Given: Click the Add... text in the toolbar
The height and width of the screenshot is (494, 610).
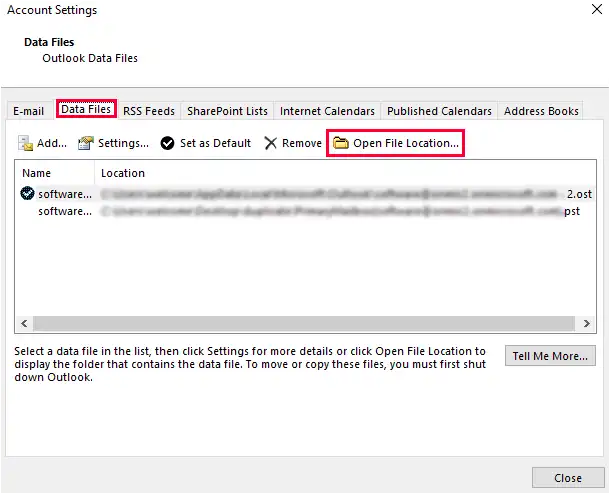Looking at the screenshot, I should (x=52, y=143).
